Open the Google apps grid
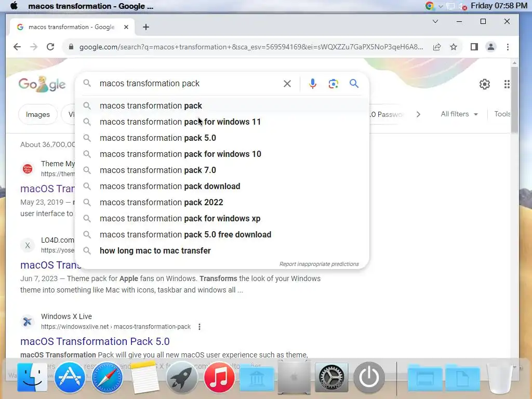 point(507,84)
